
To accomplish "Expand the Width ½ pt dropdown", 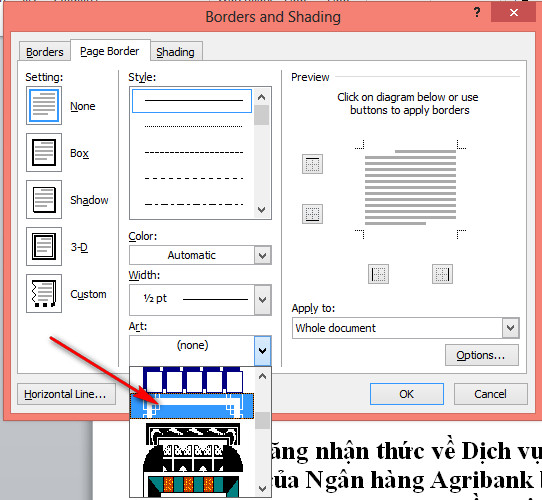I will (x=200, y=299).
